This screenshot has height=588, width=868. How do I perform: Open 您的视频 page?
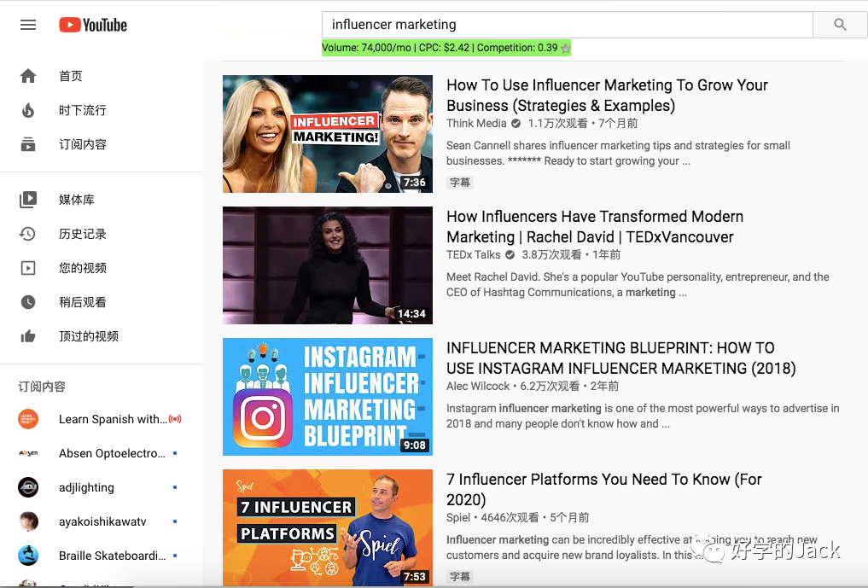click(102, 268)
